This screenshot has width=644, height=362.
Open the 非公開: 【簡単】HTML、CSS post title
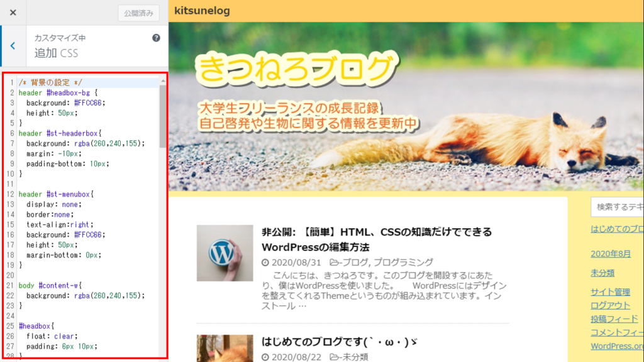[377, 239]
